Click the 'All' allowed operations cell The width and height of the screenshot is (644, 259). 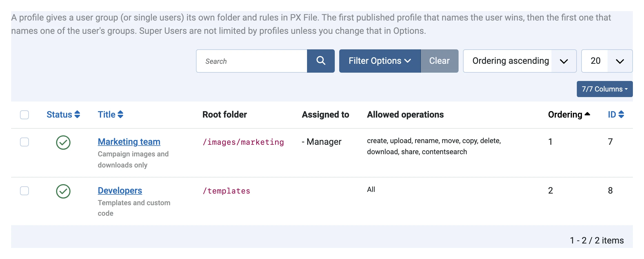coord(371,189)
